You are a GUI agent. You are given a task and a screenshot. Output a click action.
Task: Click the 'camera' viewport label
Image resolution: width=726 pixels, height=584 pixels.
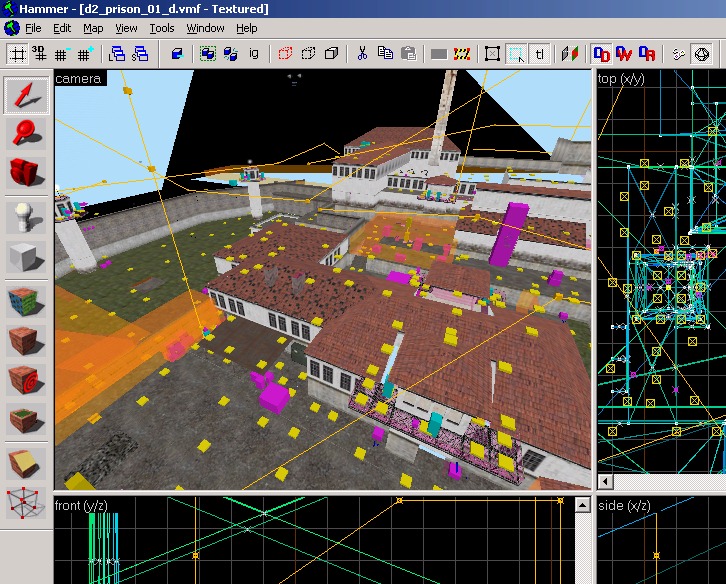78,79
